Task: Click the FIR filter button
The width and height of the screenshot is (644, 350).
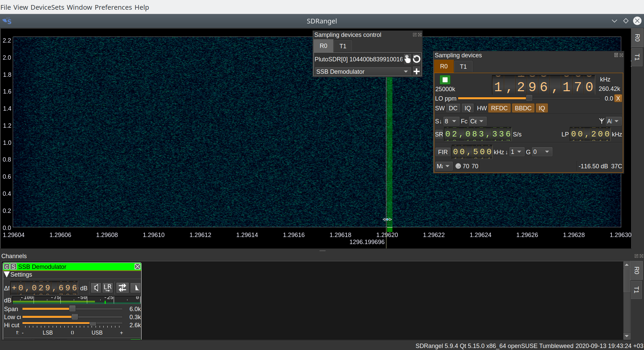Action: coord(443,152)
